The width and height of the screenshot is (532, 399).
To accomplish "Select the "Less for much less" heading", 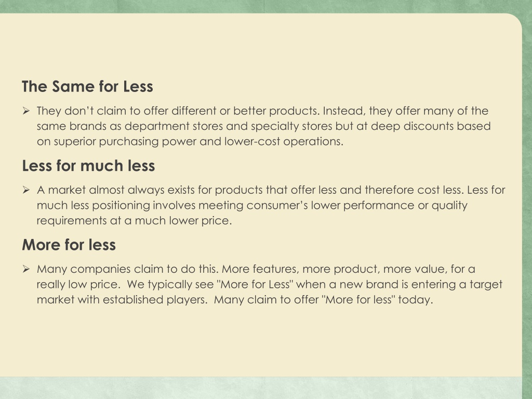I will [x=88, y=166].
